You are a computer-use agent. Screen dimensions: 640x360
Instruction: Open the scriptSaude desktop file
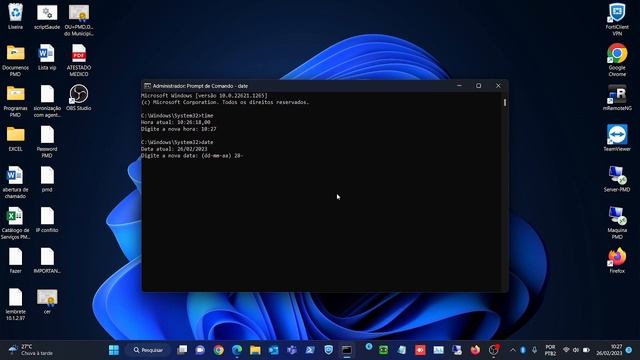click(47, 16)
